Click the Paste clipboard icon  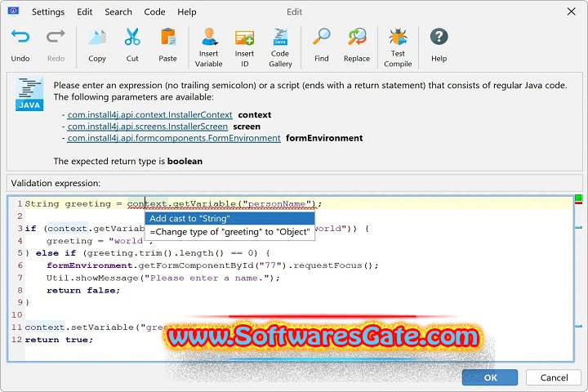(x=168, y=37)
